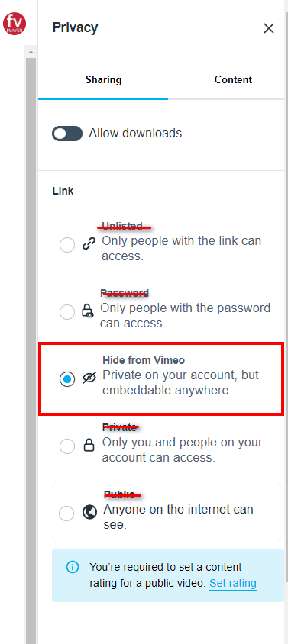Screen dimensions: 288x644
Task: Click the padlock icon beside Password option
Action: point(88,312)
